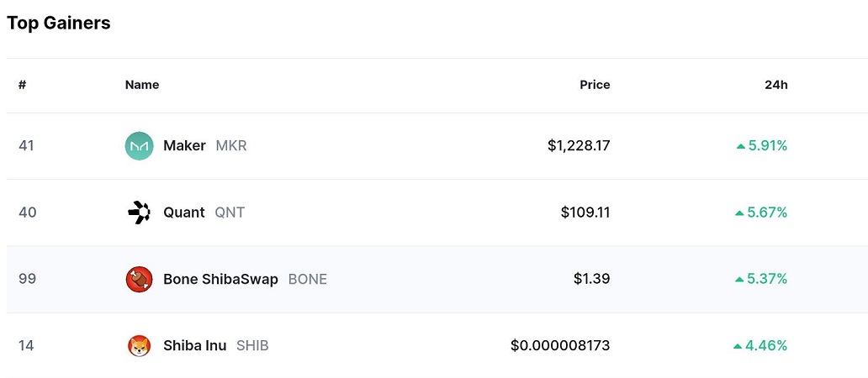Click the Shiba Inu logo icon
The width and height of the screenshot is (868, 378).
point(139,345)
